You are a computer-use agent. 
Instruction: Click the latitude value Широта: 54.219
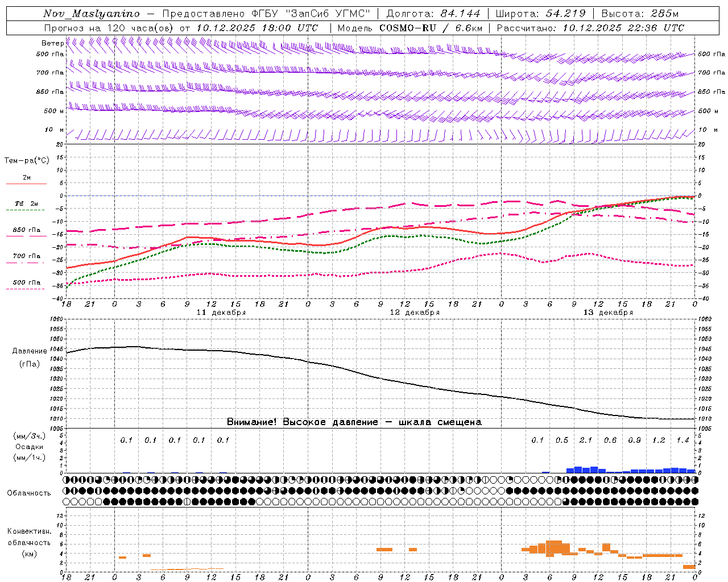pos(540,14)
